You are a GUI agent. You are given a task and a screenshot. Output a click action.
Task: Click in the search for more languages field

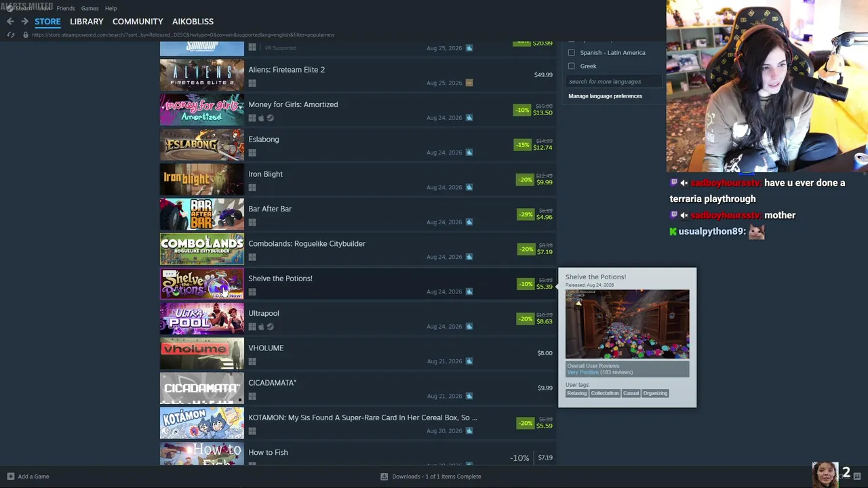[614, 82]
